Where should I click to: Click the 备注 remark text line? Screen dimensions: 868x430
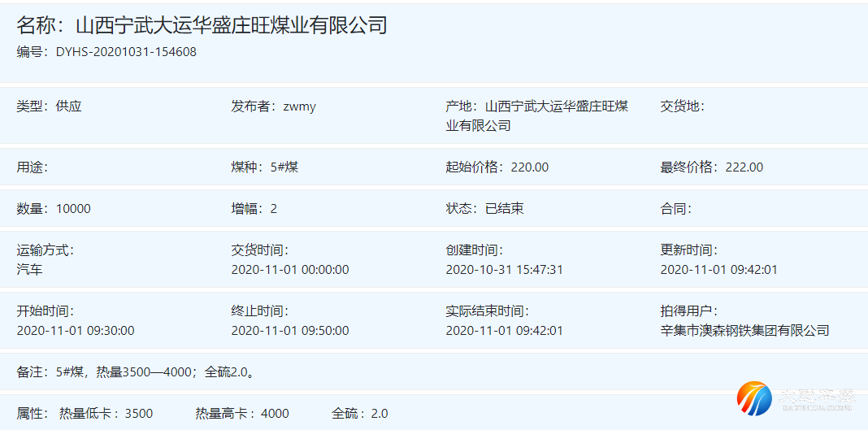click(138, 372)
